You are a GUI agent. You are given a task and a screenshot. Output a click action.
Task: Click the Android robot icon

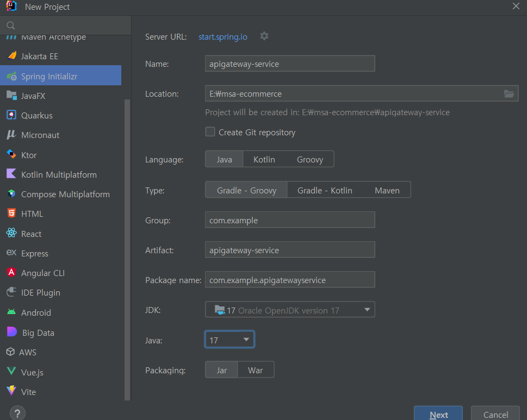pos(11,312)
